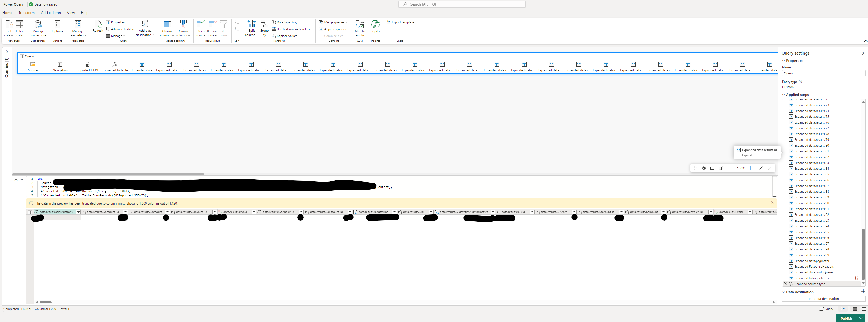The width and height of the screenshot is (868, 322).
Task: Delete the Changed column type step
Action: [x=785, y=284]
